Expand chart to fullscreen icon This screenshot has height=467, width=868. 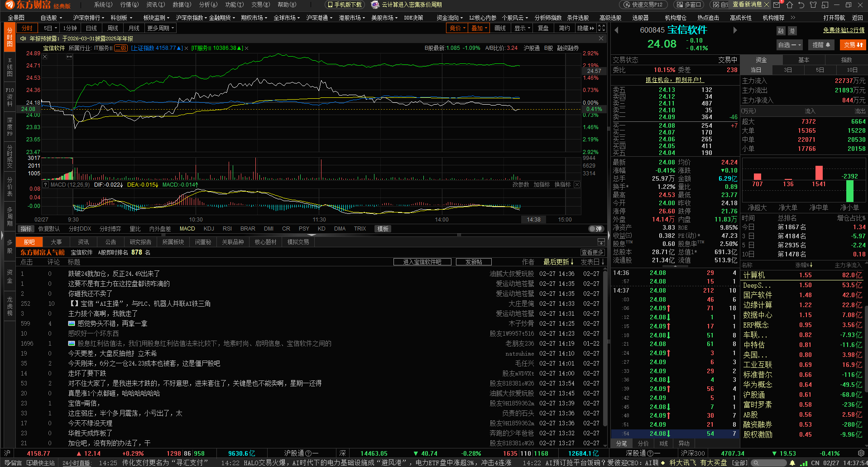pos(601,28)
